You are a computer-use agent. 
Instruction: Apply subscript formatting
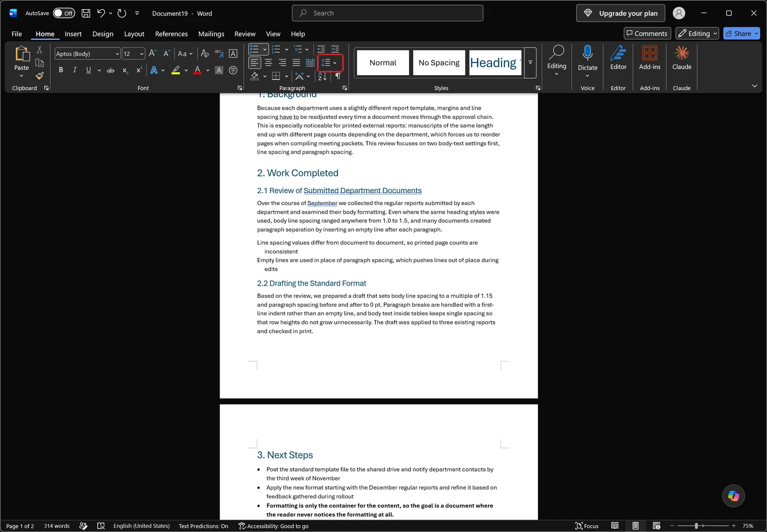[x=125, y=70]
